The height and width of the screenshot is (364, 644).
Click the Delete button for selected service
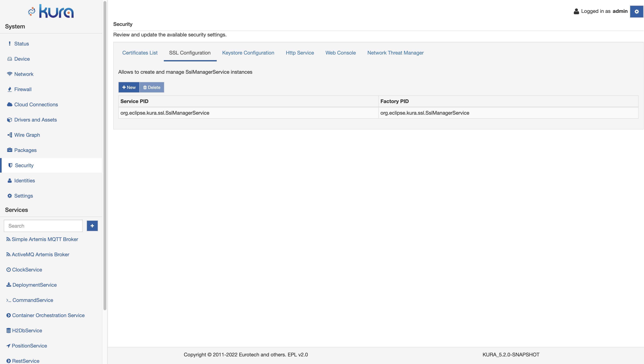pos(152,87)
